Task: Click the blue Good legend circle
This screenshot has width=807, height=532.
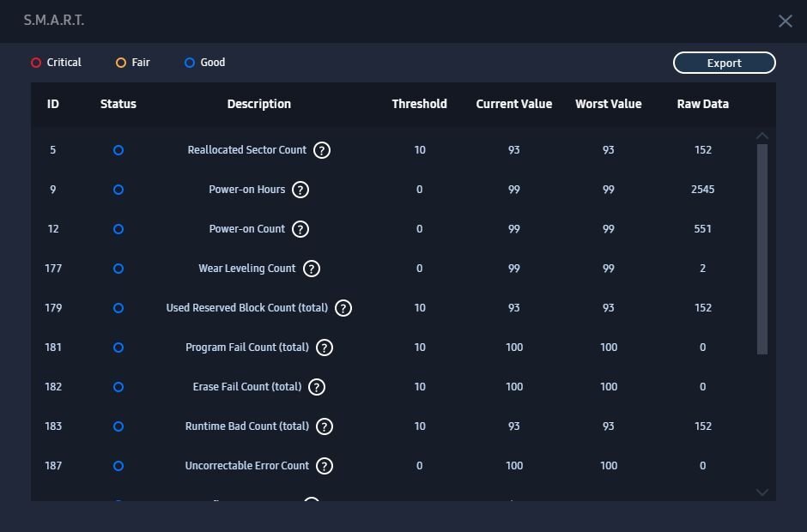Action: tap(190, 63)
